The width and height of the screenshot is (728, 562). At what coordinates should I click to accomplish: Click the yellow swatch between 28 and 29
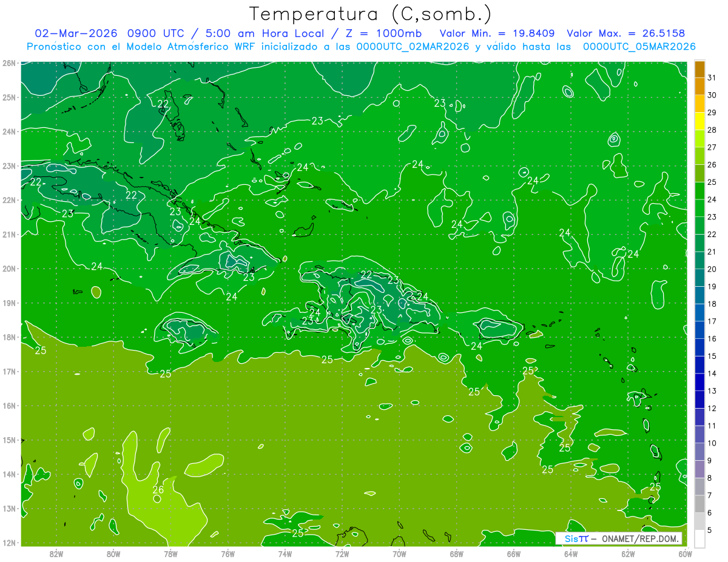699,121
